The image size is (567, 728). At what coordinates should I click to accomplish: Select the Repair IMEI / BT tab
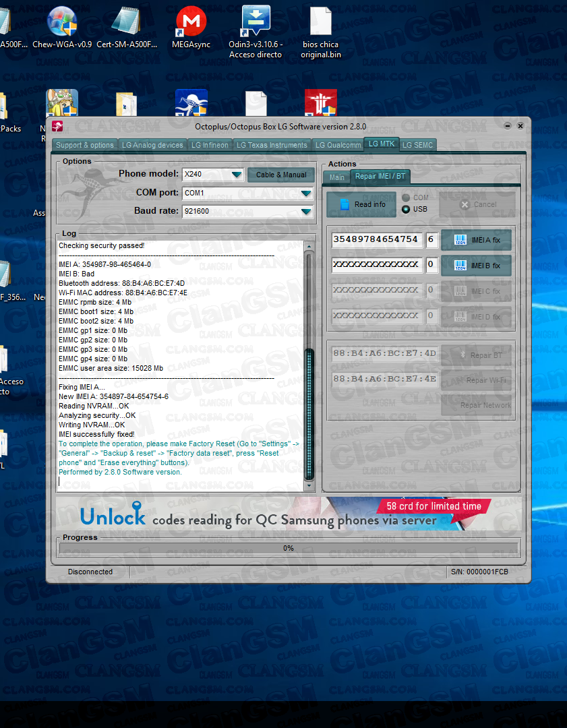pyautogui.click(x=380, y=177)
